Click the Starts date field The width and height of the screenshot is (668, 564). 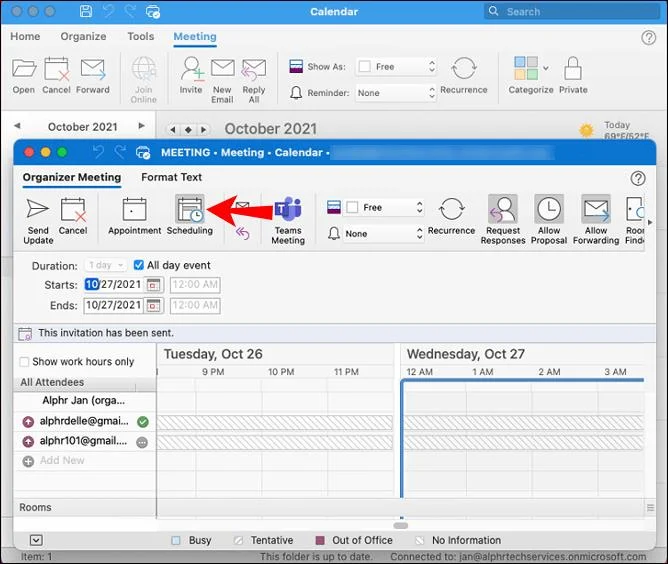[114, 285]
